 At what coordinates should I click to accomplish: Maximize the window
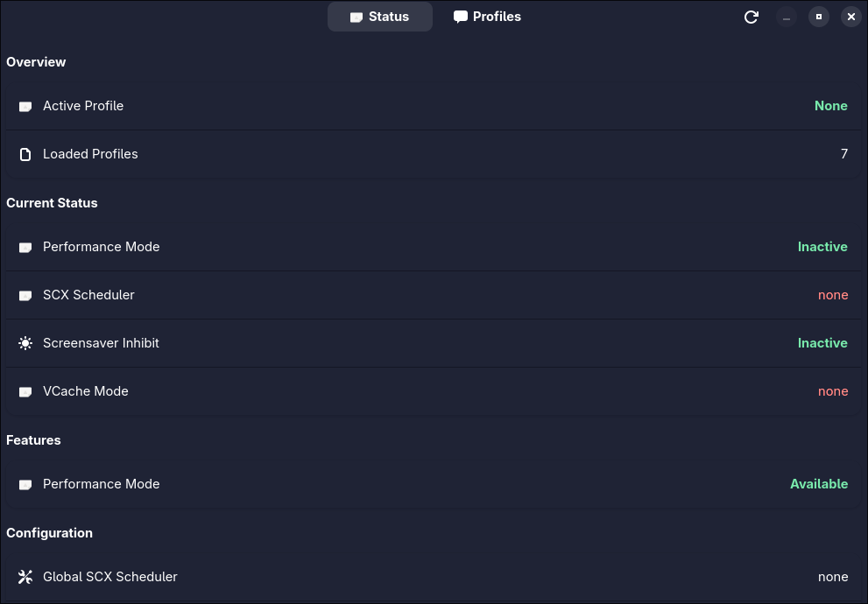pyautogui.click(x=819, y=17)
